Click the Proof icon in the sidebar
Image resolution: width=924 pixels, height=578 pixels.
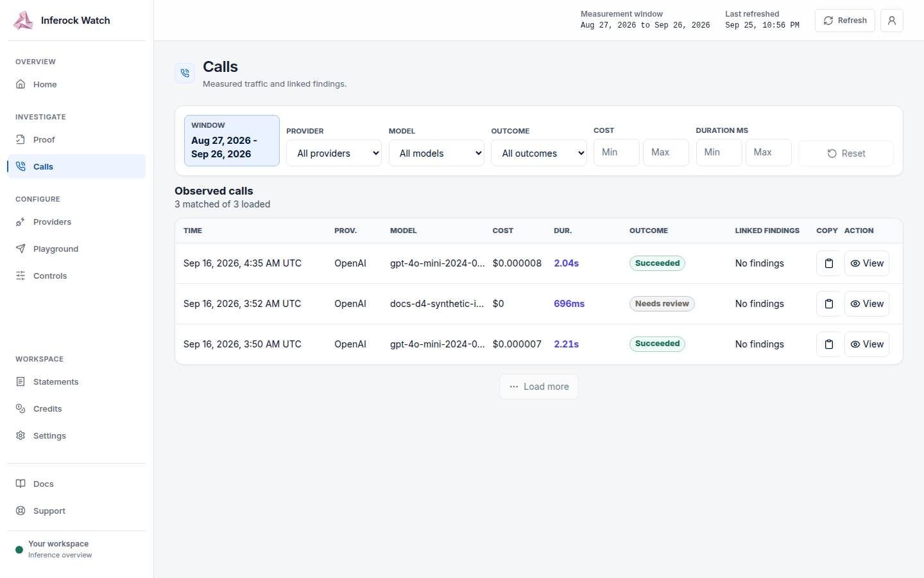[21, 139]
